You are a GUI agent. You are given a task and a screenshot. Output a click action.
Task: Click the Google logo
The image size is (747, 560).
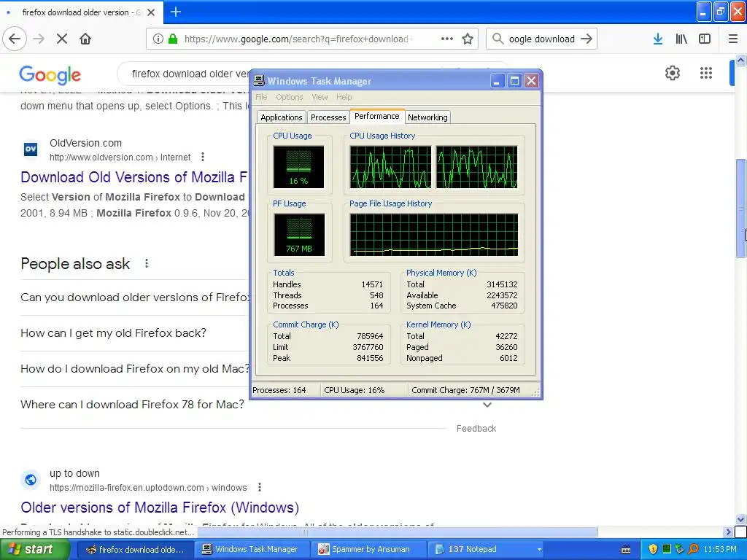[50, 75]
